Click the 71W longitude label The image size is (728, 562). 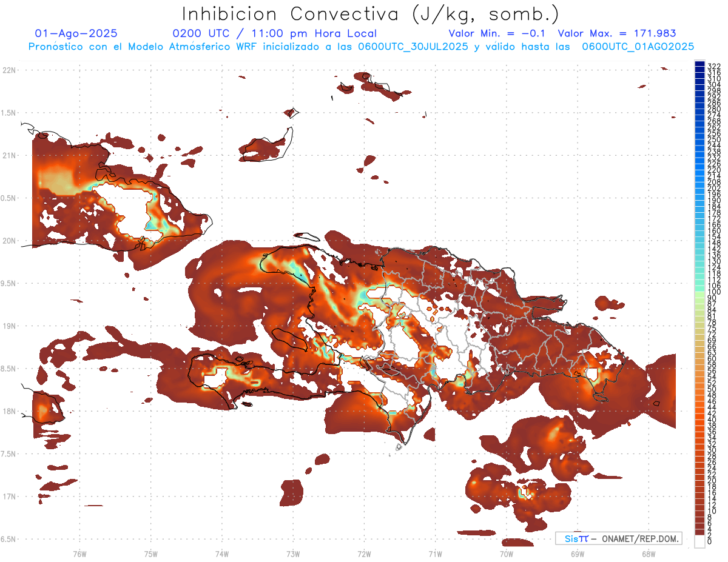point(435,553)
